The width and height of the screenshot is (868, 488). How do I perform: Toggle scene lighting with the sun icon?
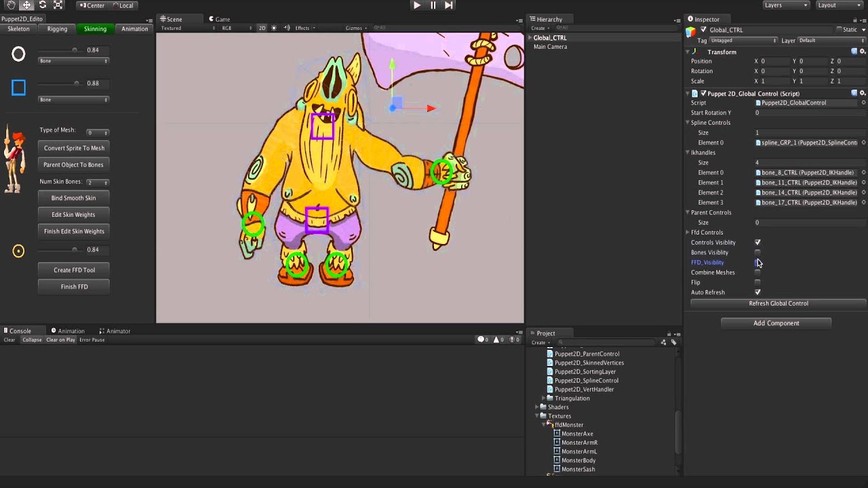pyautogui.click(x=273, y=28)
